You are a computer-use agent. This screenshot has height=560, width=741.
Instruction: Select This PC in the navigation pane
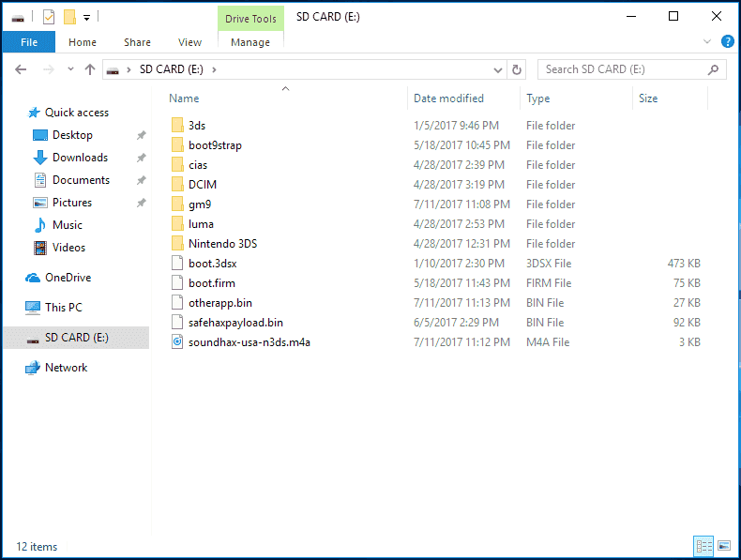coord(64,307)
